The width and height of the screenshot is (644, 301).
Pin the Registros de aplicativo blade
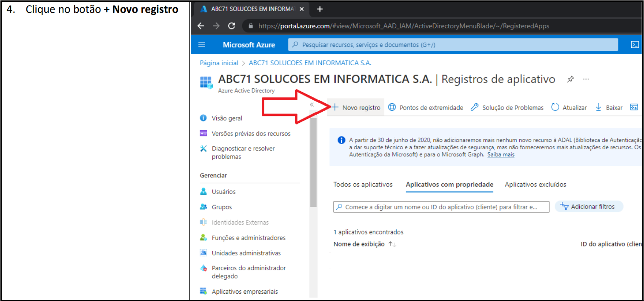pyautogui.click(x=570, y=79)
